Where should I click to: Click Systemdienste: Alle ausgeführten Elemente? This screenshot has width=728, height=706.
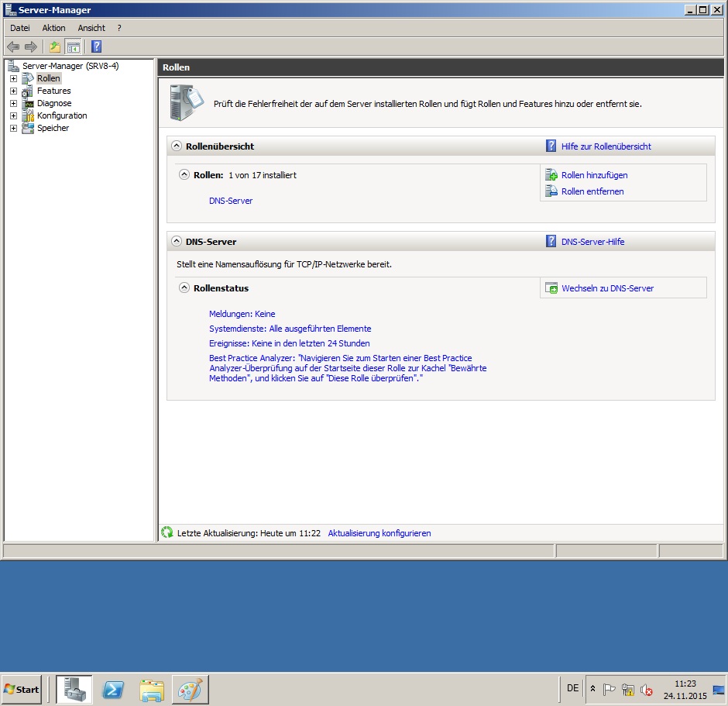[290, 329]
